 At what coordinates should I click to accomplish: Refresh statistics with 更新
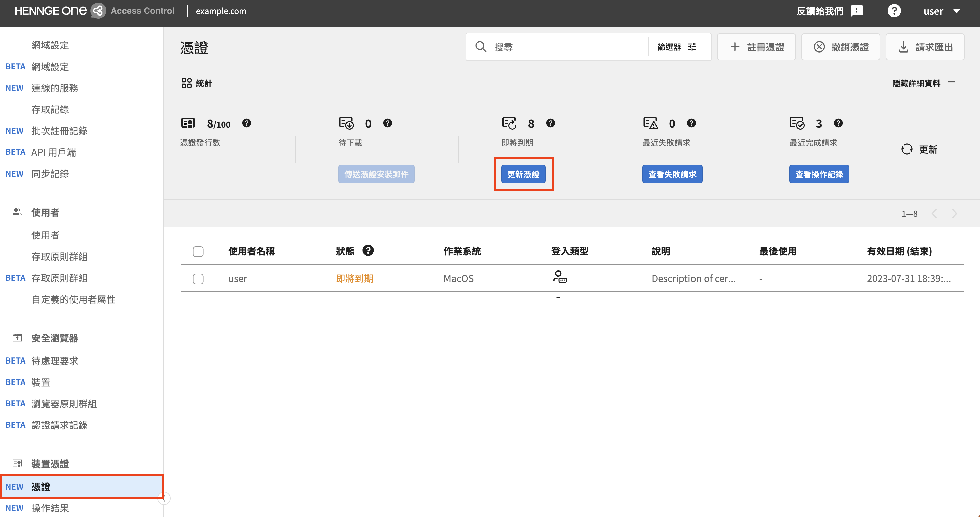(919, 149)
